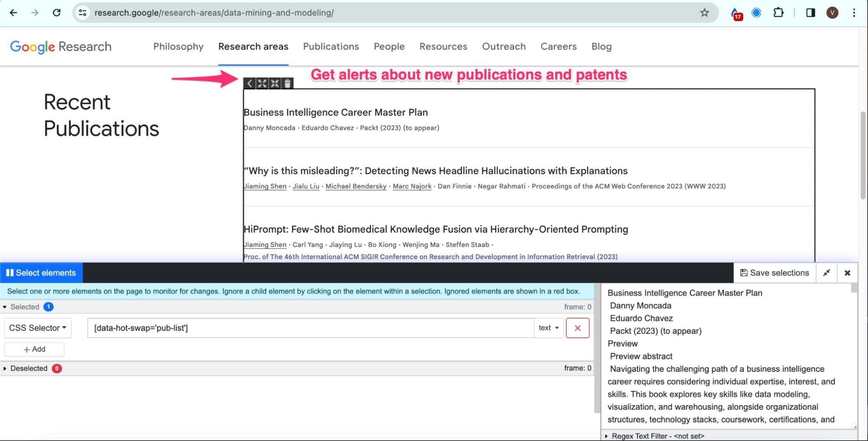Expand selection to parent via outward-arrows icon
The height and width of the screenshot is (441, 868).
[x=262, y=83]
